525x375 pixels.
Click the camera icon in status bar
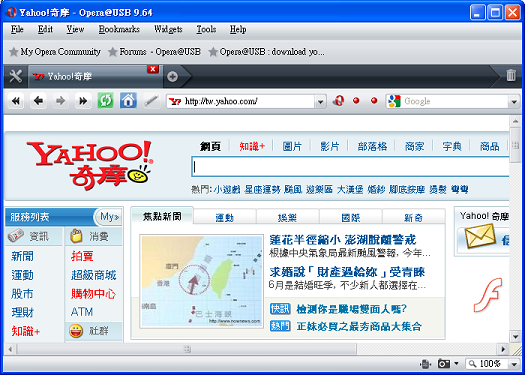[x=444, y=364]
